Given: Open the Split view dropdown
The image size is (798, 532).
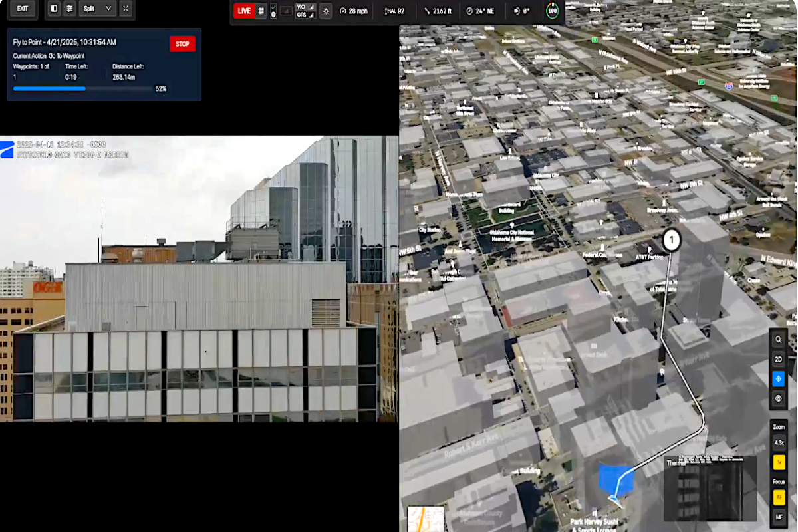Looking at the screenshot, I should tap(96, 9).
